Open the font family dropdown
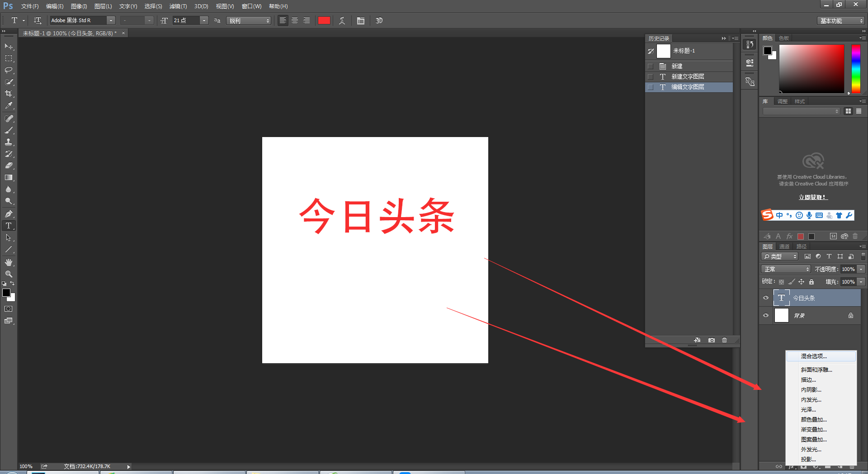 (111, 20)
